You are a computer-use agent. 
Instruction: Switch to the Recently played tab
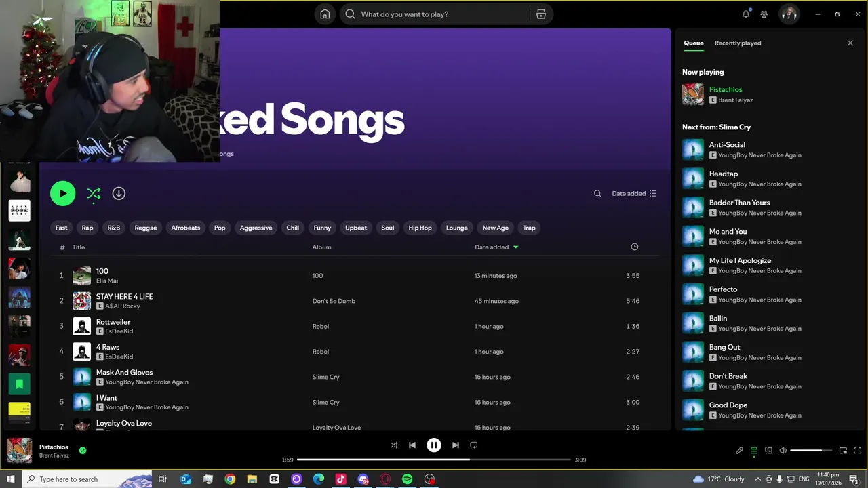tap(738, 43)
